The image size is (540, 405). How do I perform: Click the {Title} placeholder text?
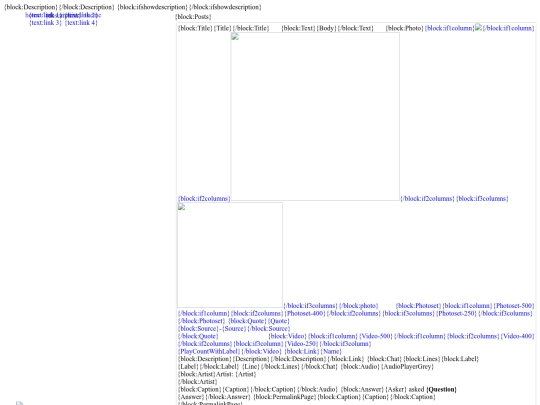222,28
